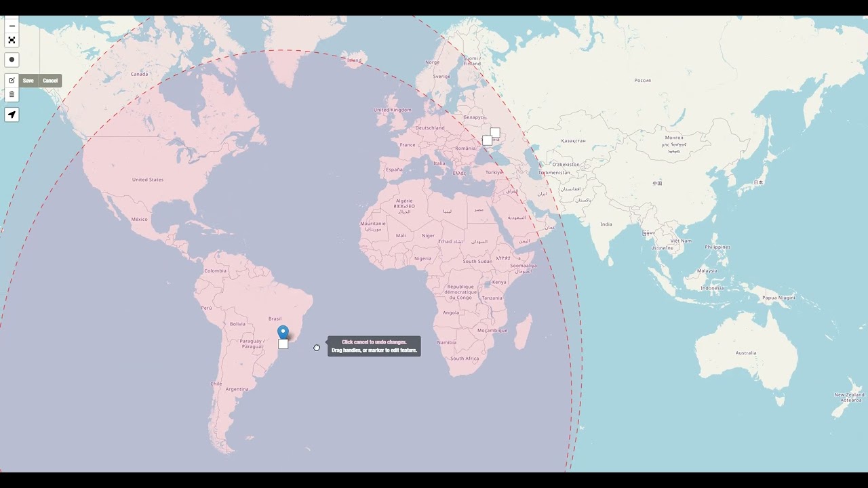Click the "Chile" country label
This screenshot has height=488, width=868.
coord(216,384)
